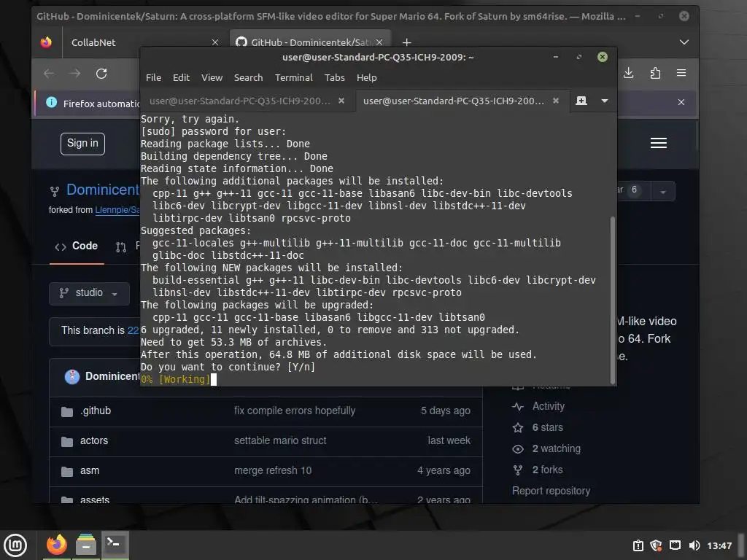Click the fork icon beside Dominicentek
747x560 pixels.
pos(55,192)
